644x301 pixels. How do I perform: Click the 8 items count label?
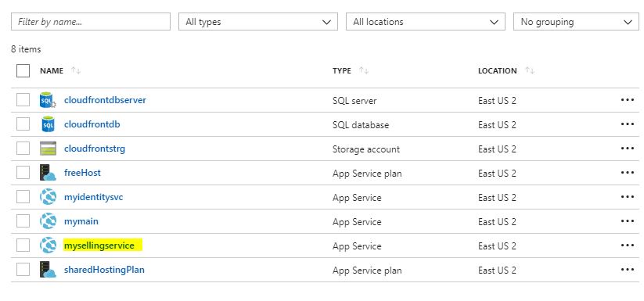(x=26, y=49)
